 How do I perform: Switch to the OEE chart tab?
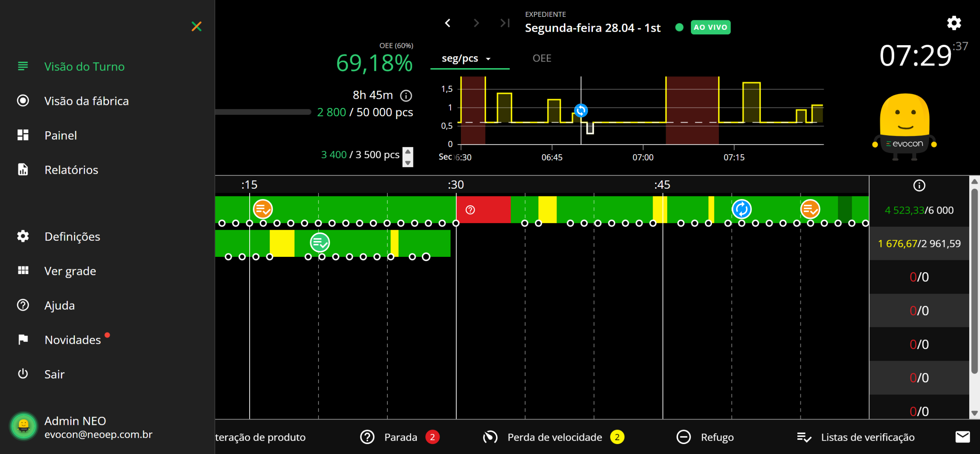point(542,59)
